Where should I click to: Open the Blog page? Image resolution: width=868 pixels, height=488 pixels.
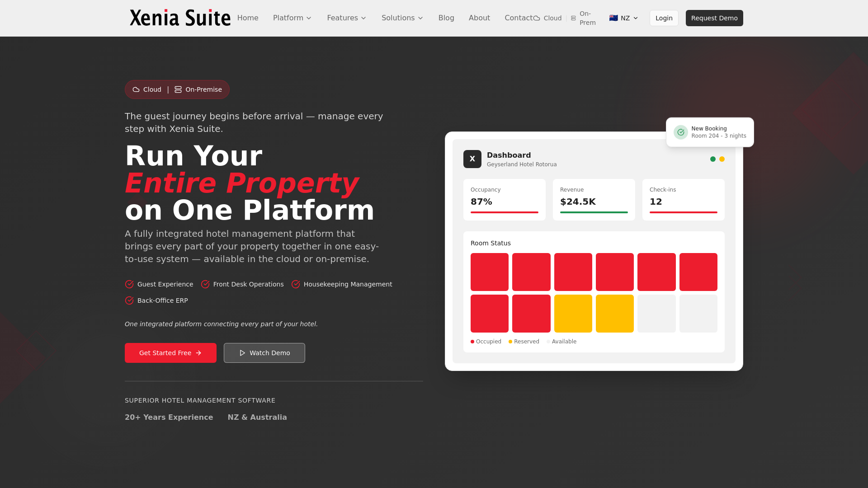click(x=446, y=18)
